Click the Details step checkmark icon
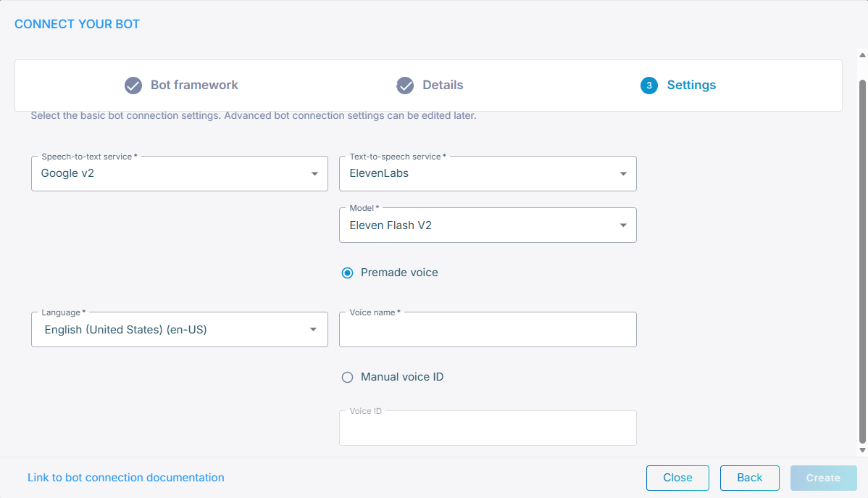 (x=405, y=86)
